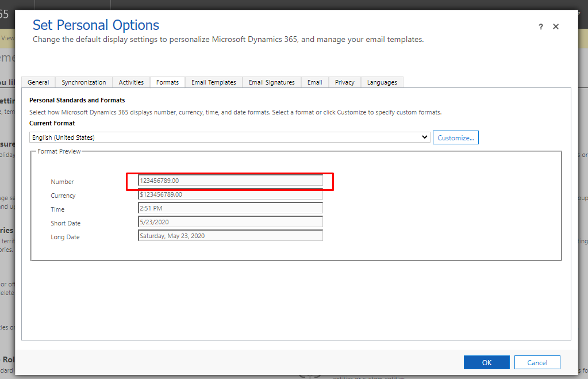Expand the Current Format dropdown

click(229, 137)
